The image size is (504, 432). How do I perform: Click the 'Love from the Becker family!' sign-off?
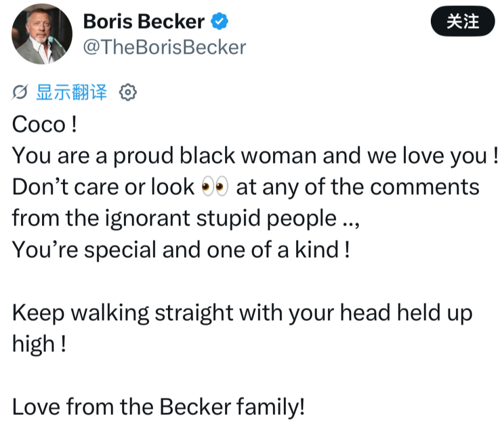[x=158, y=407]
